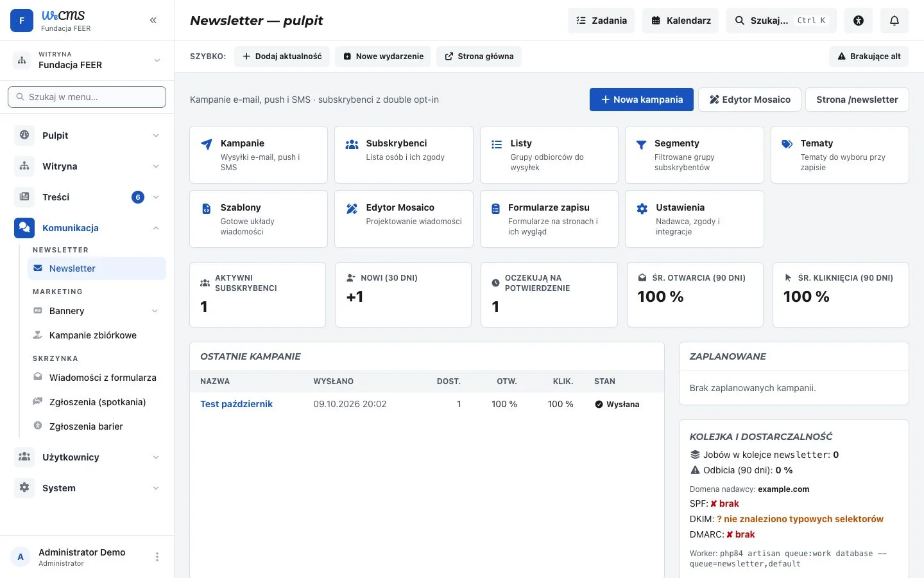Image resolution: width=924 pixels, height=578 pixels.
Task: Click the Nowa kampania button
Action: [642, 100]
